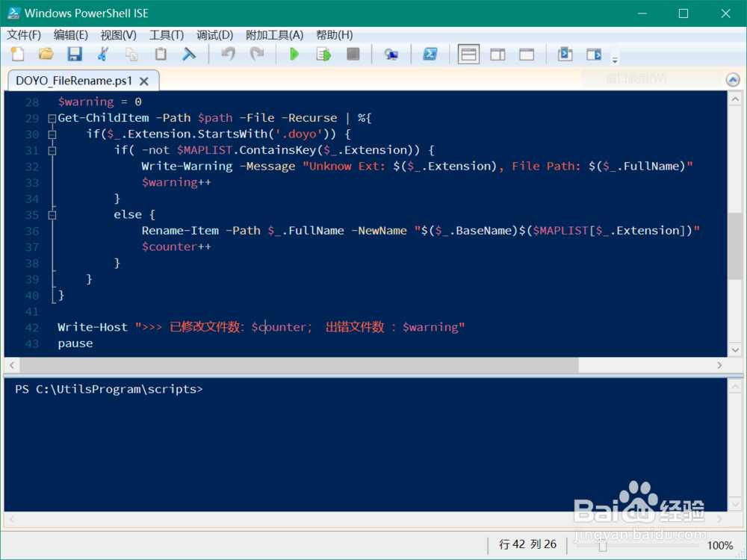The image size is (747, 560).
Task: Open a script with the folder icon
Action: click(46, 55)
